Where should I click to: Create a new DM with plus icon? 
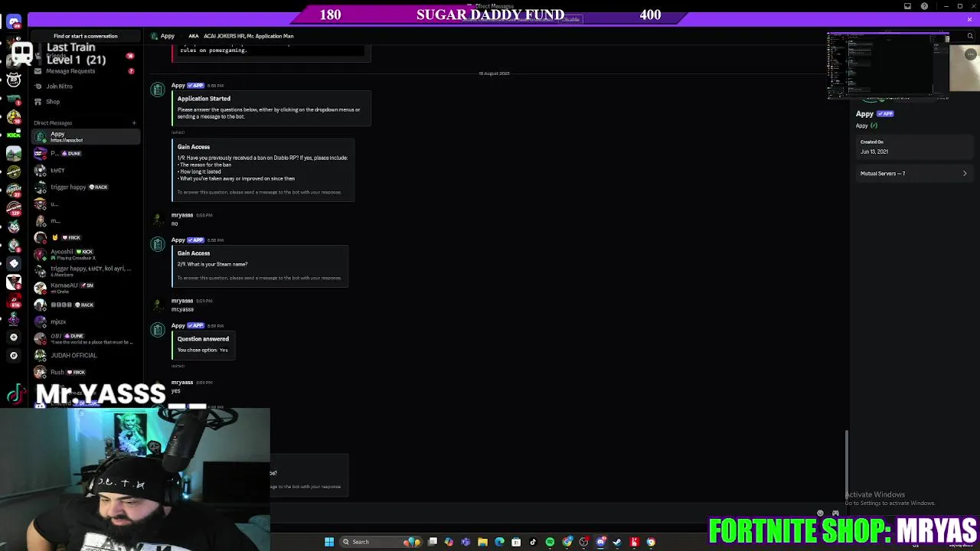pos(134,122)
